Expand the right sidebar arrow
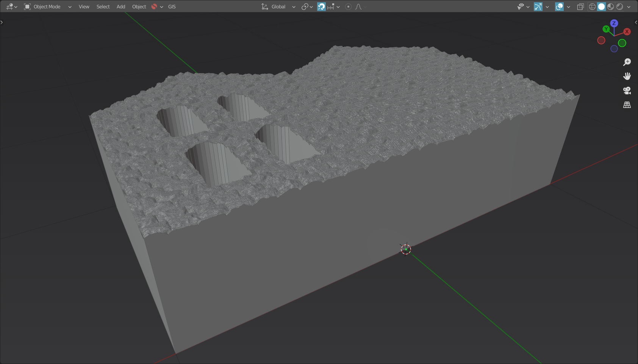Screen dimensions: 638x364 coord(636,22)
